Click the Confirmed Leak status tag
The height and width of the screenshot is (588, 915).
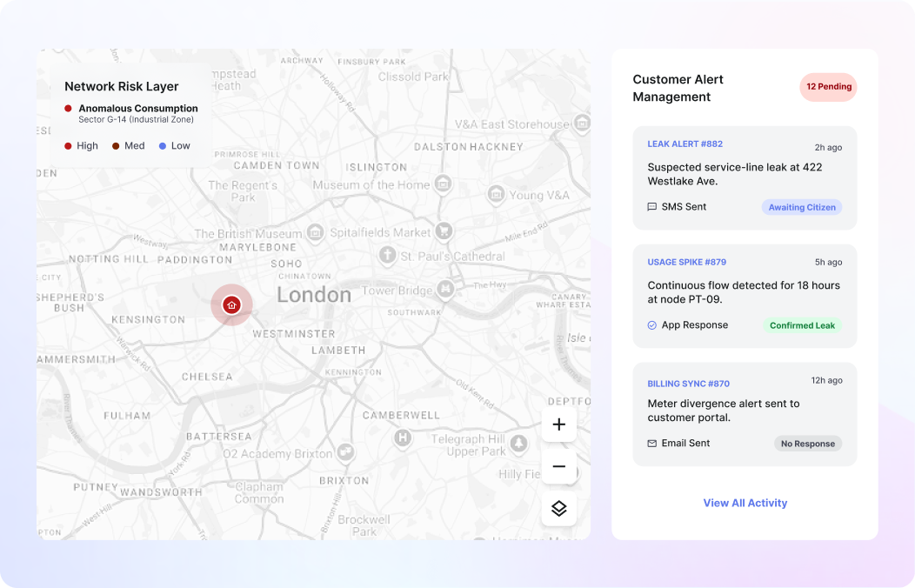[x=801, y=326]
